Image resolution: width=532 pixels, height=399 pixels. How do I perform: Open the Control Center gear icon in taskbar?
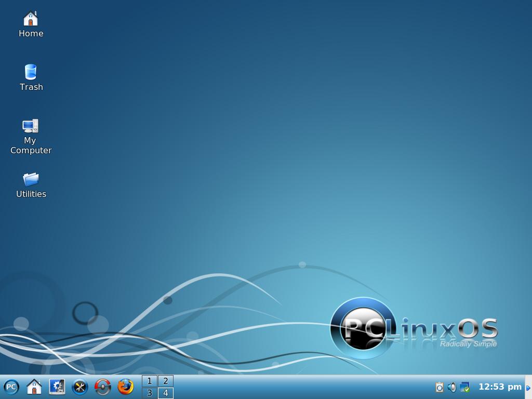(57, 387)
